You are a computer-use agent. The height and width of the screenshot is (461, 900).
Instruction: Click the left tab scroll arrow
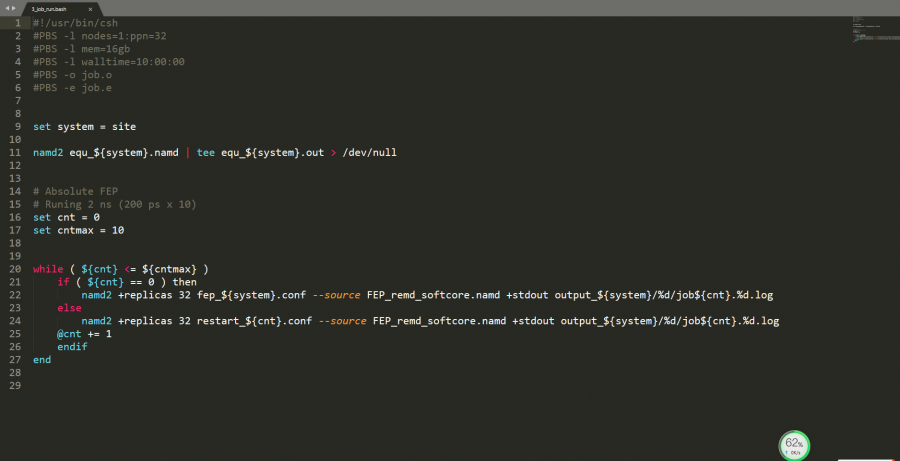(x=6, y=7)
